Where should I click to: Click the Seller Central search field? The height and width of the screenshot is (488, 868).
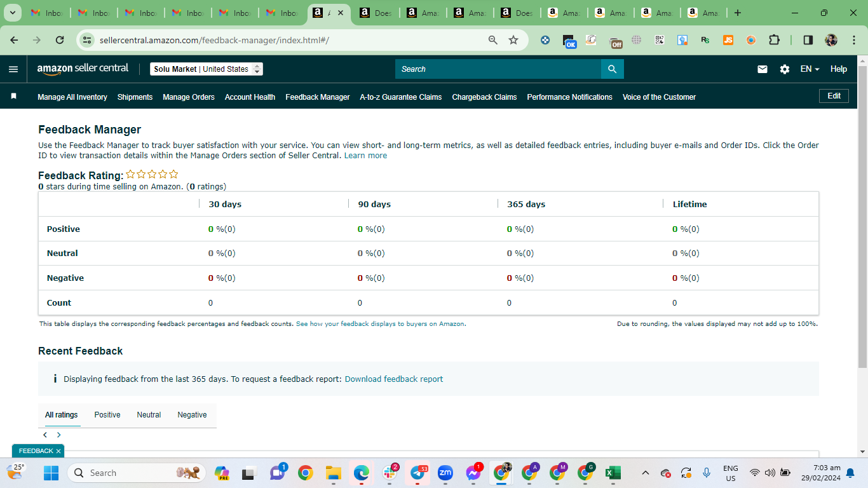(x=498, y=69)
